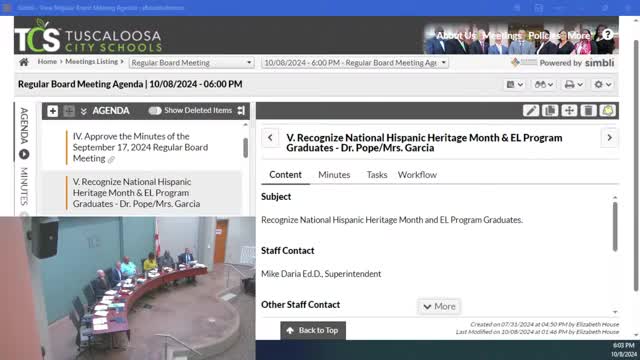Click the attachment icon on item IV

pos(111,160)
